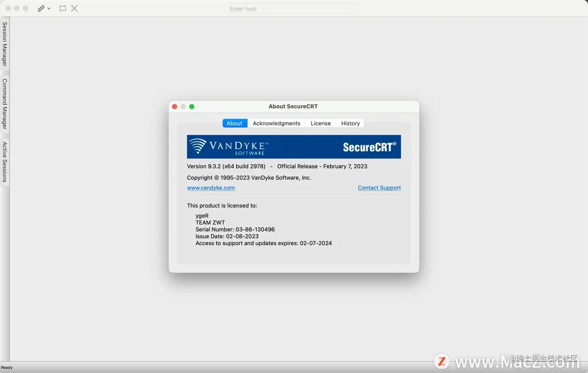Click the connect link icon in toolbar

(x=41, y=8)
